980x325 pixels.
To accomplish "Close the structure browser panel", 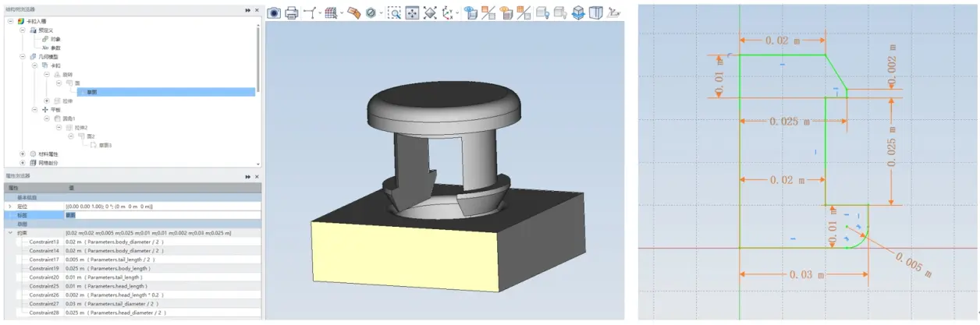I will [x=257, y=9].
